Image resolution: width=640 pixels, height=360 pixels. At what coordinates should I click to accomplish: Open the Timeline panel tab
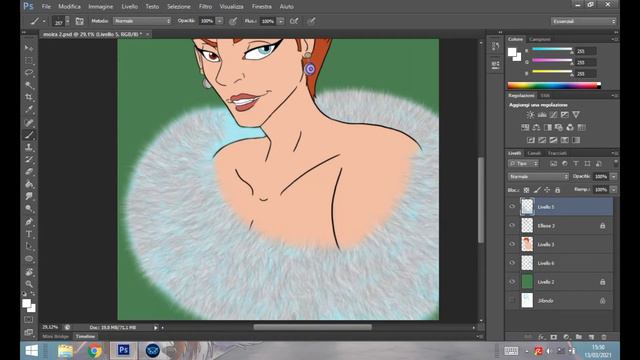tap(85, 336)
